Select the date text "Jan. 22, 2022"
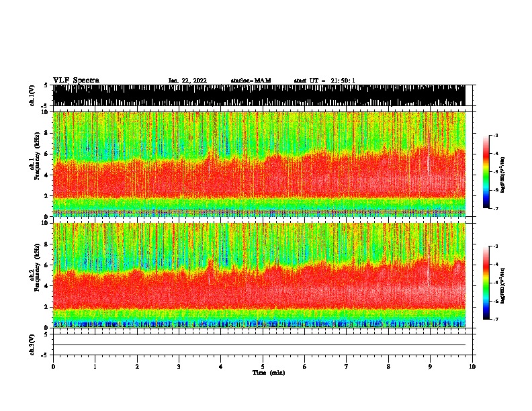532x411 pixels. coord(187,81)
